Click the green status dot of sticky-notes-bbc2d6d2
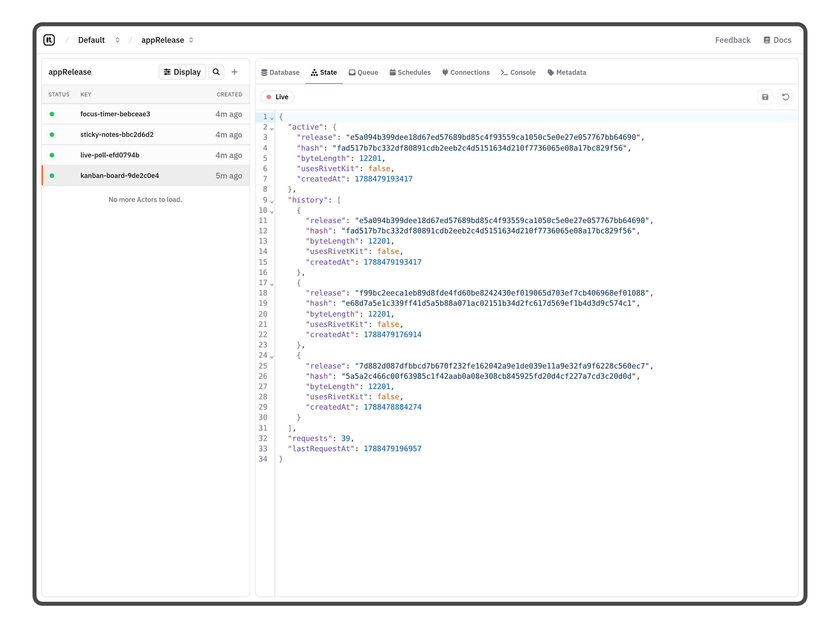840x628 pixels. 52,134
